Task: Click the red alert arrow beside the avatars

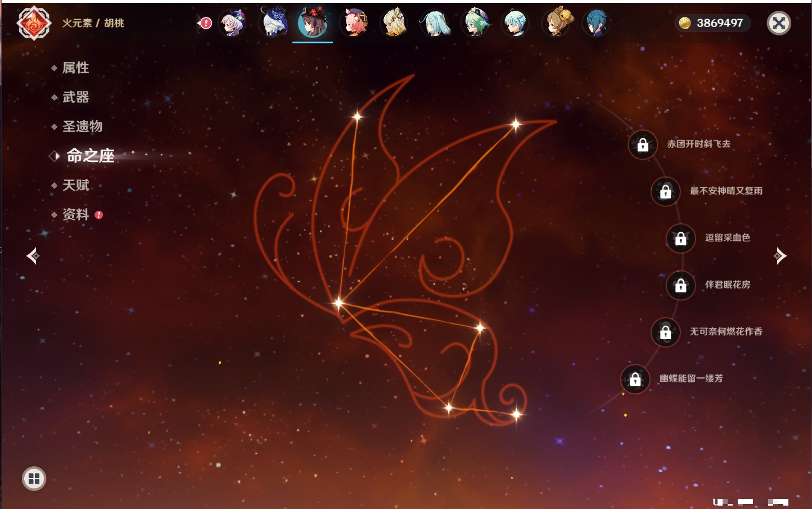Action: click(205, 23)
